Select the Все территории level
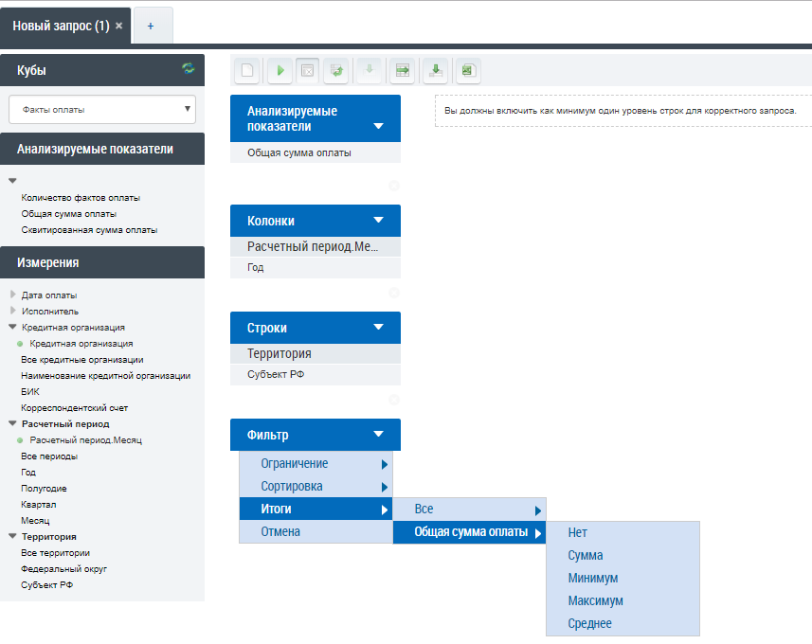Image resolution: width=812 pixels, height=644 pixels. point(55,553)
